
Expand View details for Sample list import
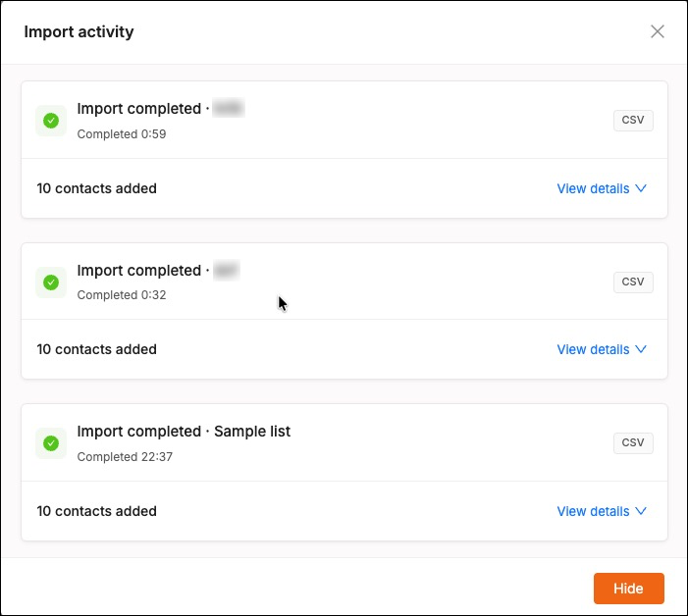pos(601,511)
